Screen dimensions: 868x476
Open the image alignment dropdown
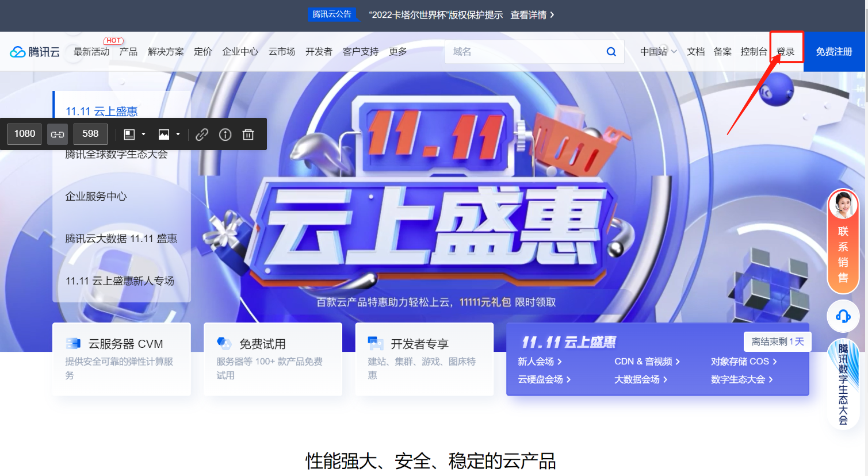point(135,135)
